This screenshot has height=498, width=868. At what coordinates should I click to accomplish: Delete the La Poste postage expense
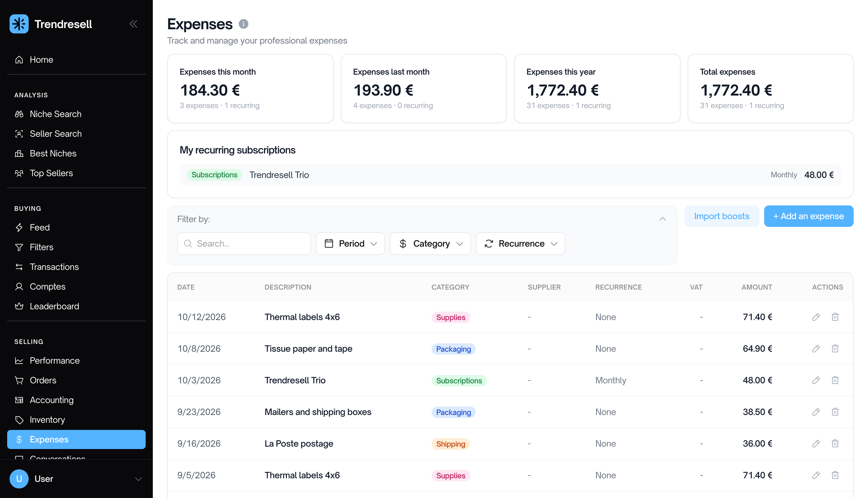[835, 444]
